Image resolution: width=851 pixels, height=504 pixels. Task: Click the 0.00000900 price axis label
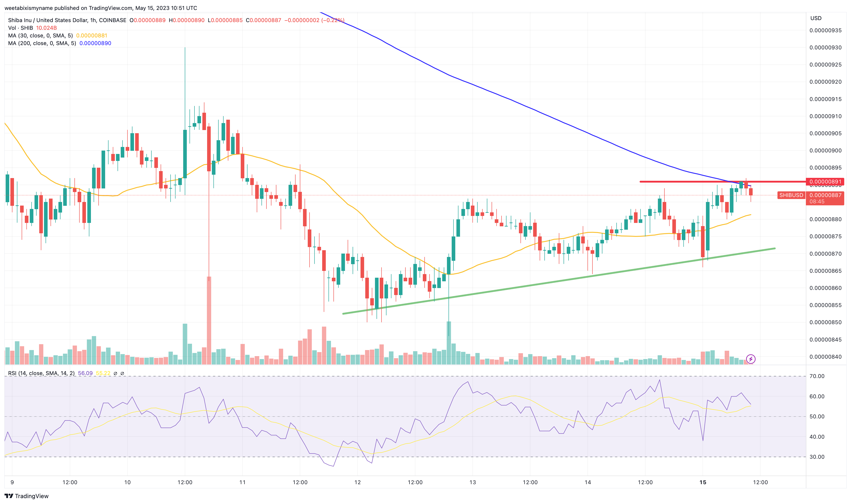click(826, 150)
